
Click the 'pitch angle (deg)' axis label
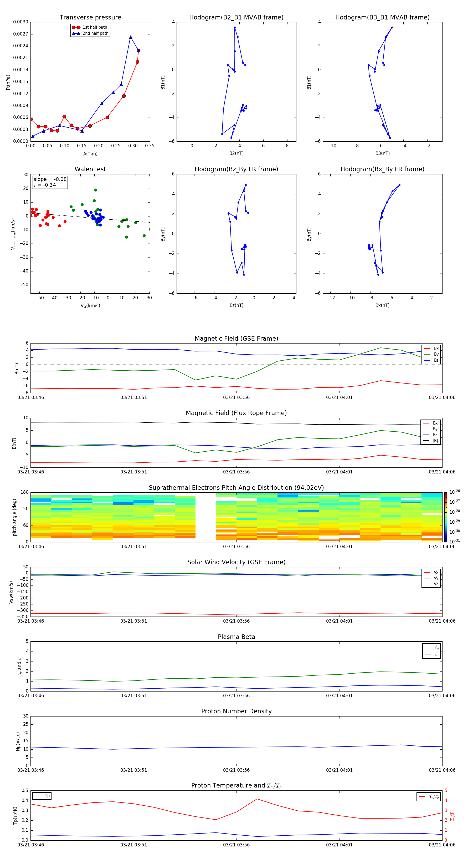(14, 517)
